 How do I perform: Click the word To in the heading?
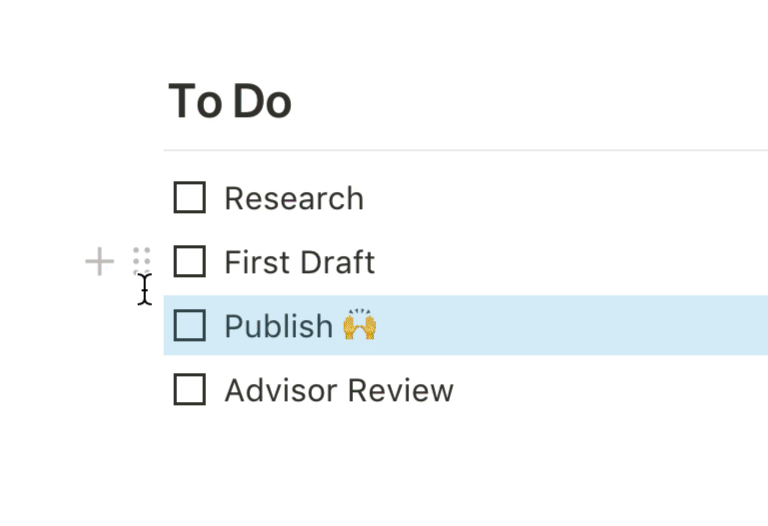pyautogui.click(x=195, y=101)
